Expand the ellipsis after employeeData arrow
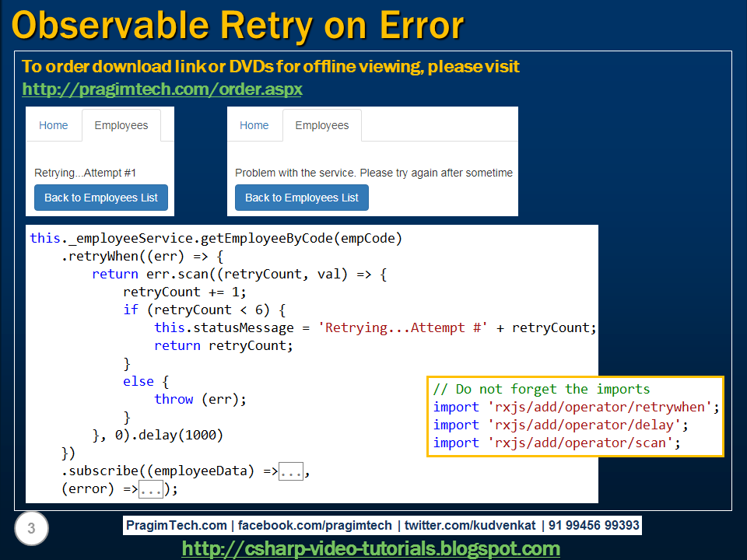The height and width of the screenshot is (560, 747). pos(290,471)
